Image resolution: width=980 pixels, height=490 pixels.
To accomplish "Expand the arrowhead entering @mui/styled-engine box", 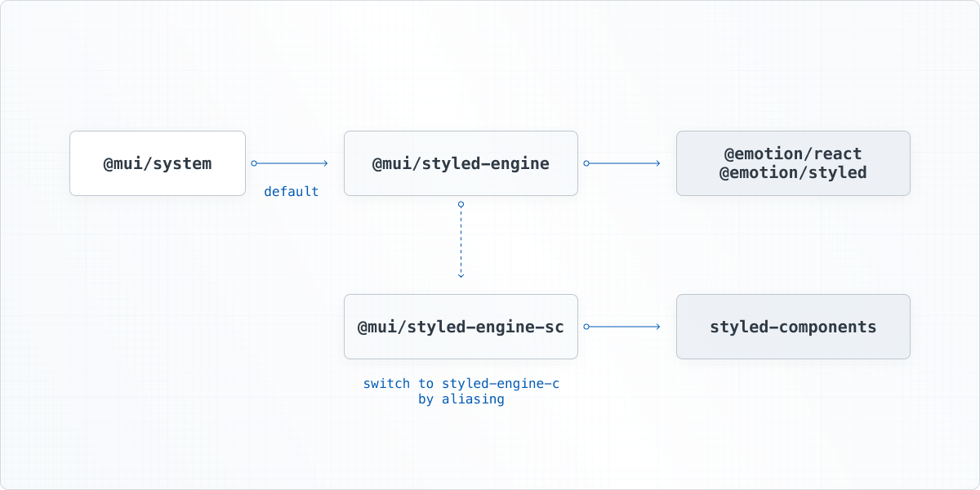I will tap(324, 163).
